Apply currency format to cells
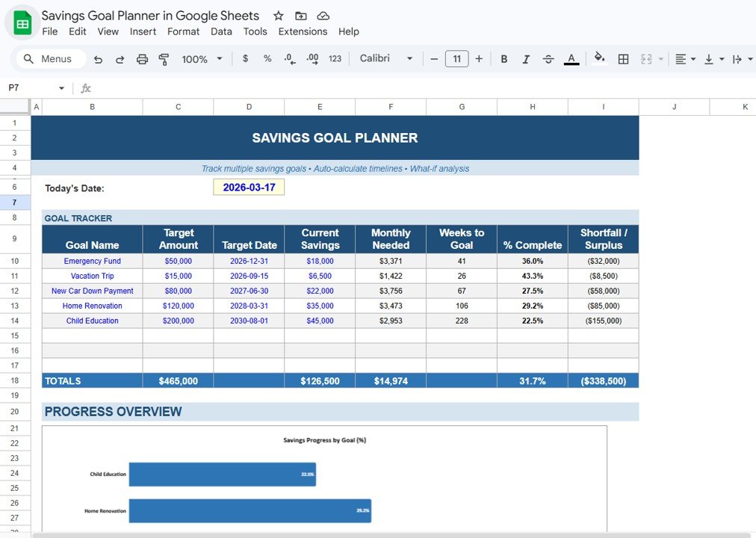Viewport: 756px width, 538px height. [x=245, y=58]
